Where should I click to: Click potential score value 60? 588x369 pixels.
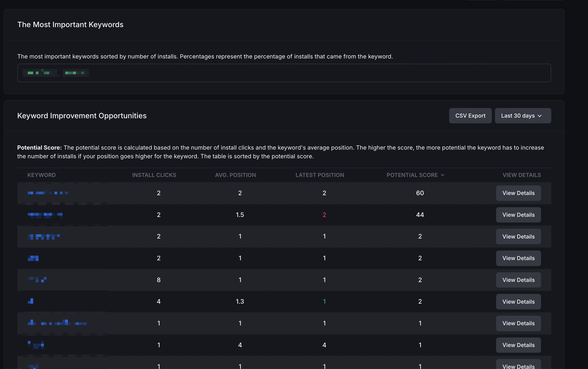coord(420,193)
